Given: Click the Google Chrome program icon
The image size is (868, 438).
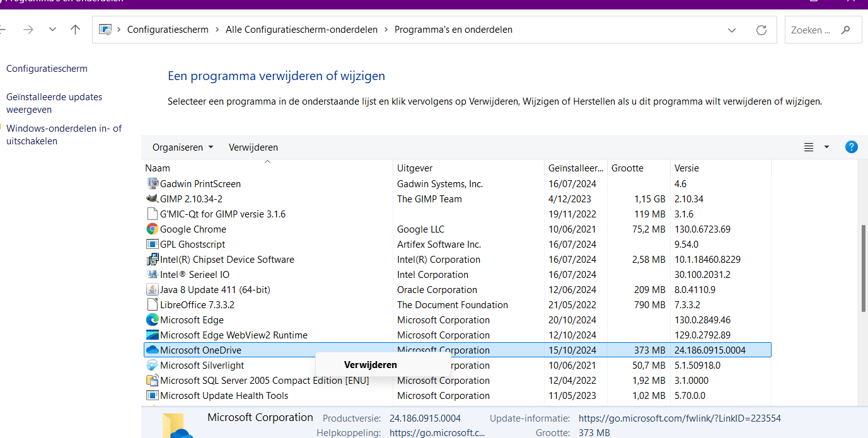Looking at the screenshot, I should click(152, 229).
